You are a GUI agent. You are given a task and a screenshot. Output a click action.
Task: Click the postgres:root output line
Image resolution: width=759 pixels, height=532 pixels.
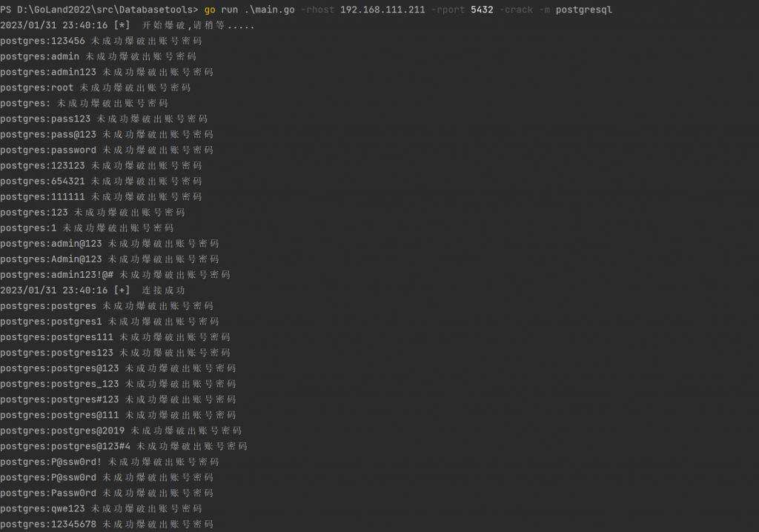pos(95,87)
